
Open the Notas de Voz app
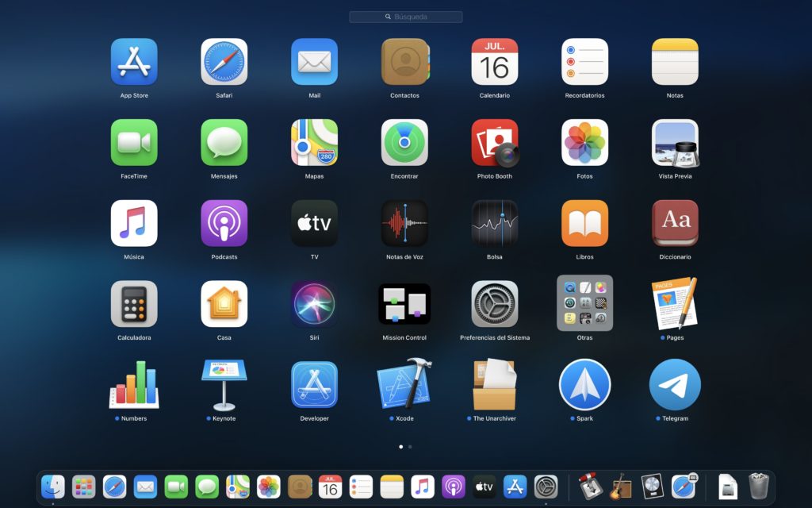point(404,224)
